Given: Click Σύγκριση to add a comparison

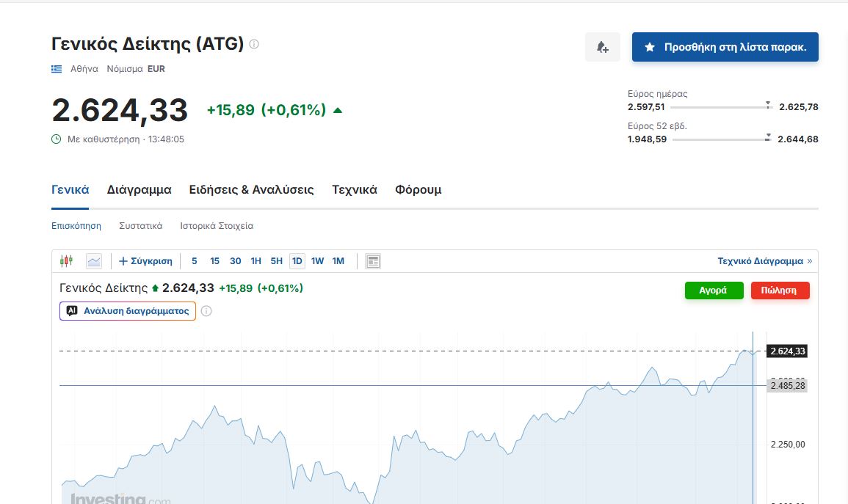Looking at the screenshot, I should coord(145,261).
